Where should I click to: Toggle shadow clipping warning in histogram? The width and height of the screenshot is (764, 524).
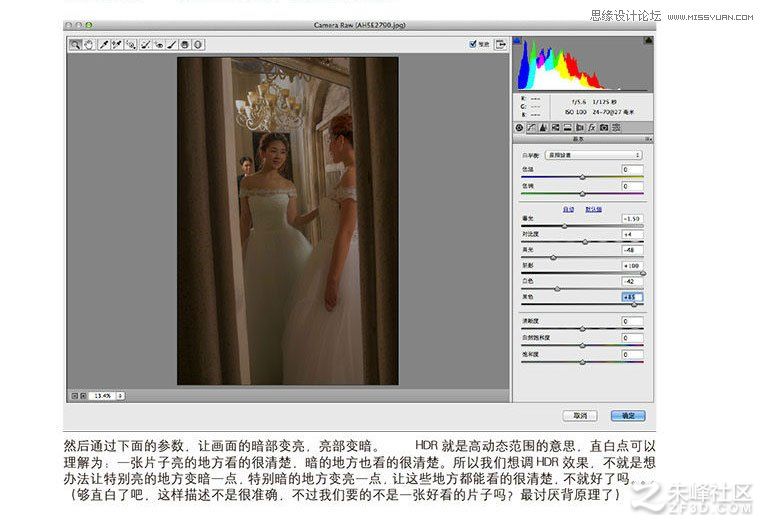click(x=517, y=40)
